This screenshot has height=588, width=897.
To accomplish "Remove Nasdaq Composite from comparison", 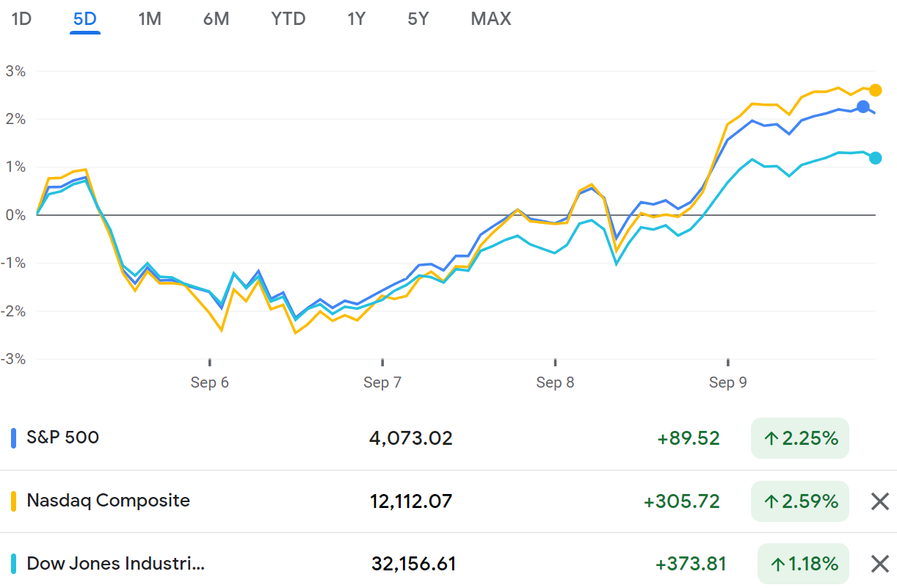I will [880, 501].
